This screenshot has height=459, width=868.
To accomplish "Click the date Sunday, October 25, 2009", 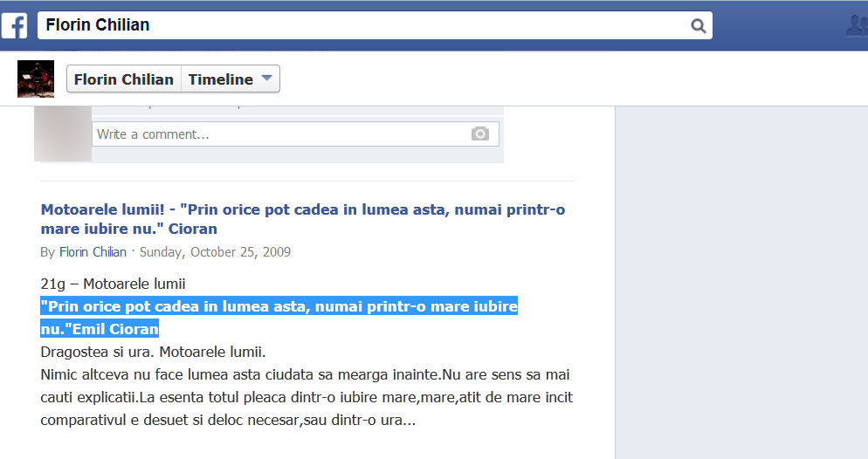I will click(x=215, y=252).
